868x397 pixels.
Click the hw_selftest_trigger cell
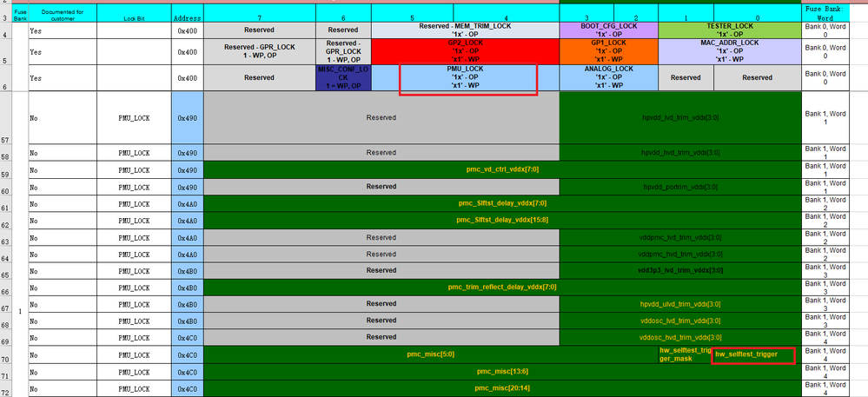(x=758, y=355)
